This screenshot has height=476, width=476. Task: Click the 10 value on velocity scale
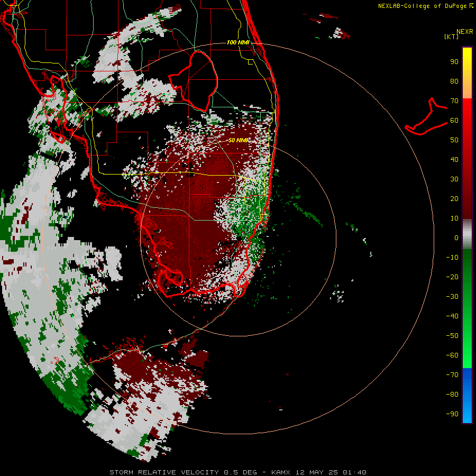point(454,218)
